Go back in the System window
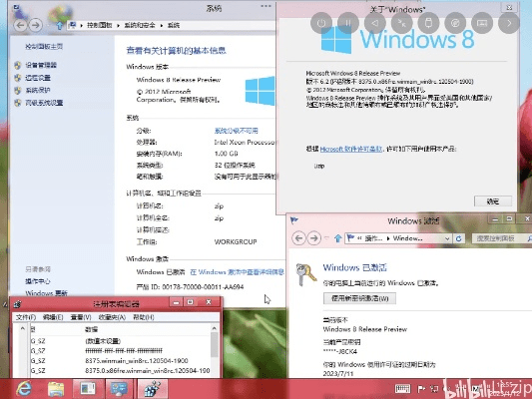This screenshot has width=532, height=399. 20,25
